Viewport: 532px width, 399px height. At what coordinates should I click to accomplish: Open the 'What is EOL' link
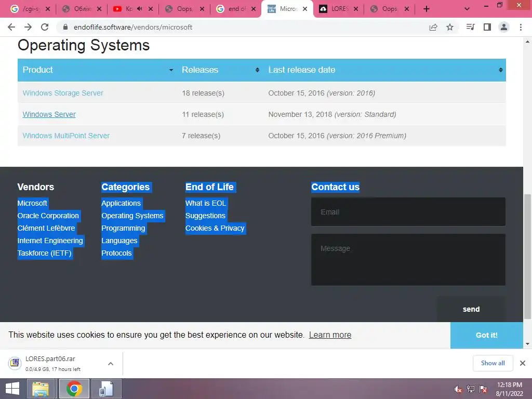pyautogui.click(x=206, y=203)
